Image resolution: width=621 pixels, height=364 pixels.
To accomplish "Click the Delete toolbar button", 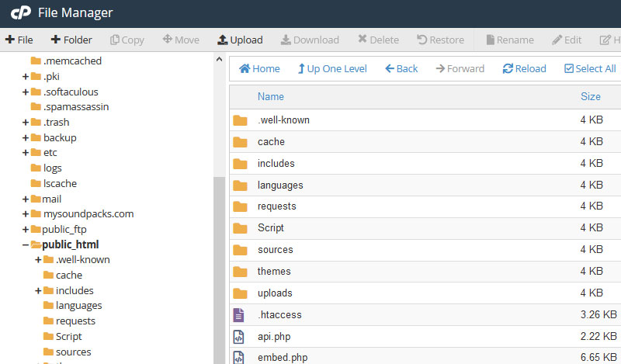I will 378,40.
